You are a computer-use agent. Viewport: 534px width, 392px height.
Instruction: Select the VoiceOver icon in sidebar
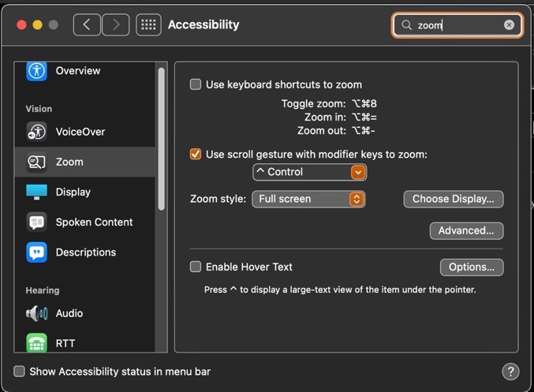(36, 132)
